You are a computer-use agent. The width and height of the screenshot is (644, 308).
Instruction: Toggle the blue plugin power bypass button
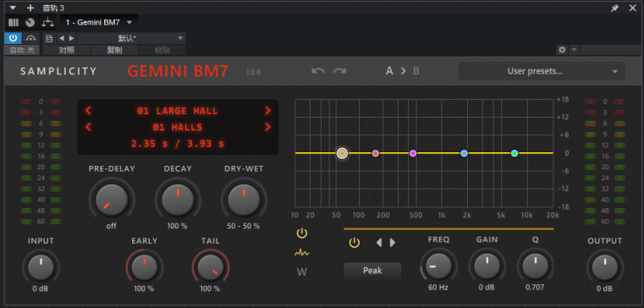pyautogui.click(x=14, y=38)
